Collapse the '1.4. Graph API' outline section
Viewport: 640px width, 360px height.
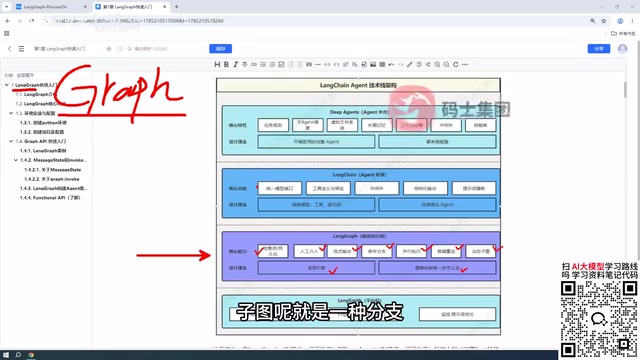click(x=11, y=141)
